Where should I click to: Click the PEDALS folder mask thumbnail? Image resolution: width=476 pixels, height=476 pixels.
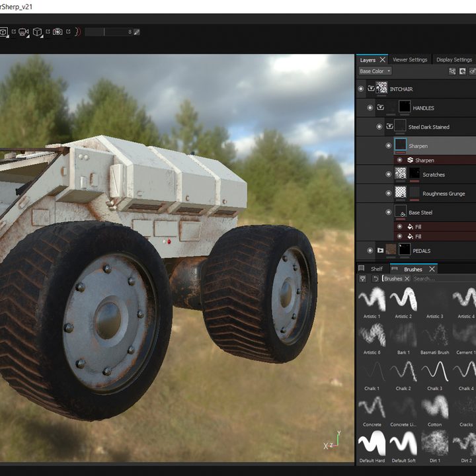pyautogui.click(x=405, y=249)
